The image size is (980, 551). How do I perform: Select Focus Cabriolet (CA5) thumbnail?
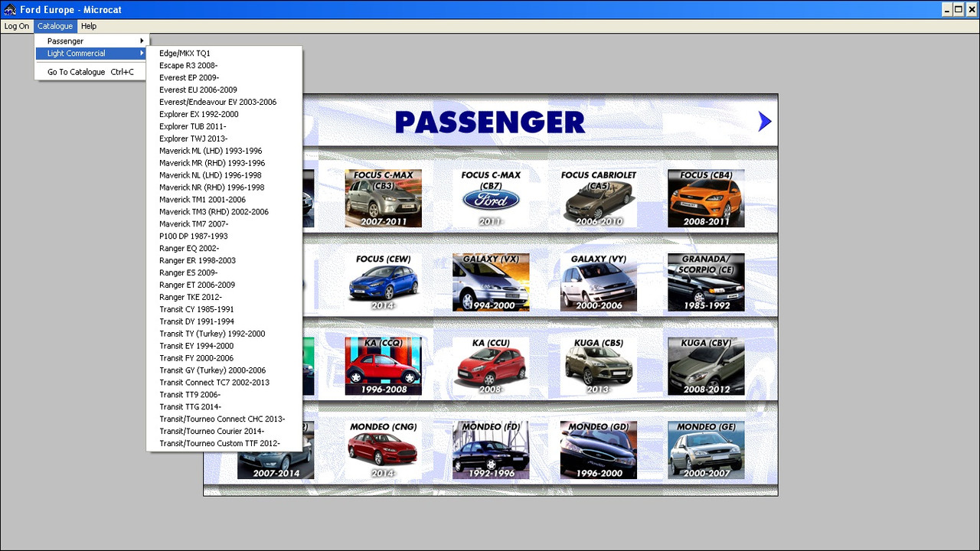tap(598, 198)
